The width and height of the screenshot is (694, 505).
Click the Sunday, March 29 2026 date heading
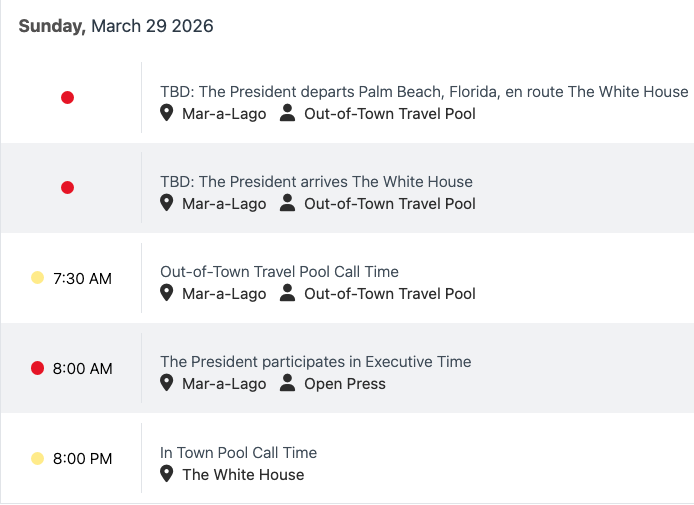coord(116,26)
